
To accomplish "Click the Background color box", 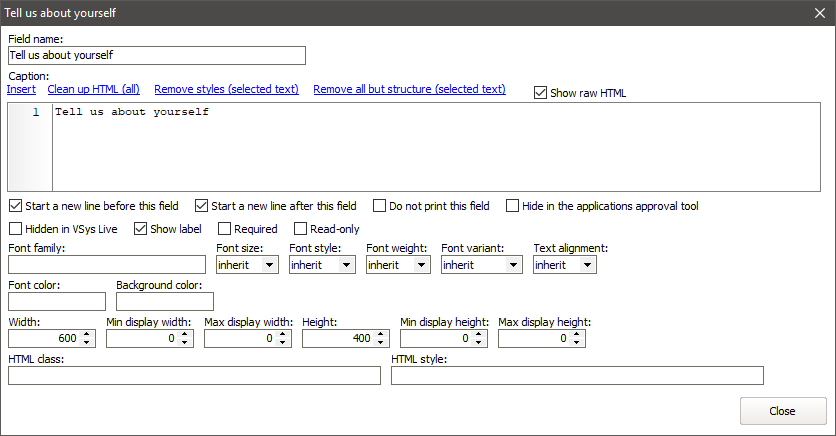I will [x=165, y=301].
